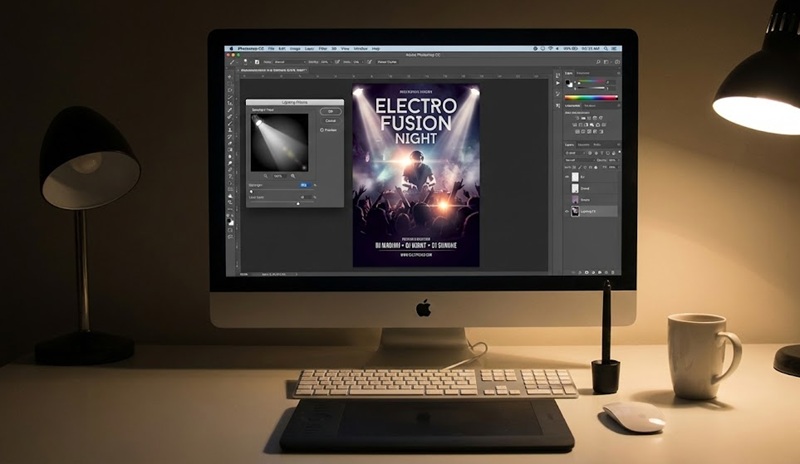
Task: Hide the Lighting FX layer using its eye
Action: (x=567, y=211)
